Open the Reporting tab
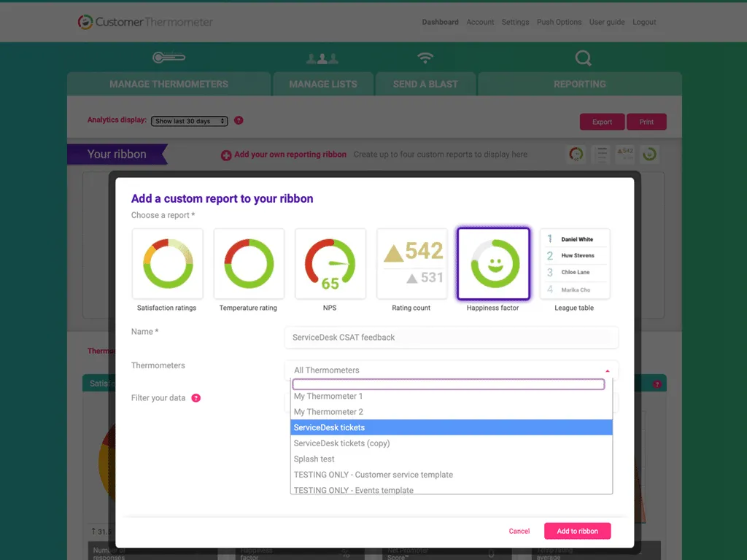This screenshot has width=747, height=560. pyautogui.click(x=580, y=85)
